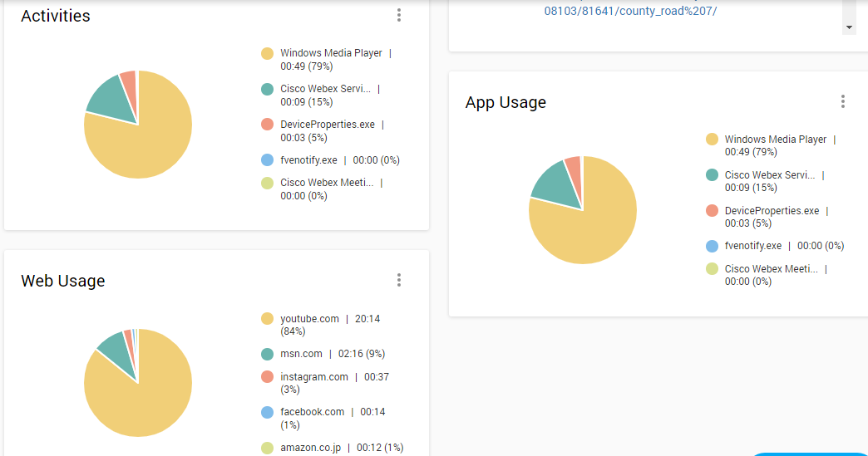The width and height of the screenshot is (868, 456).
Task: Click the App Usage card title
Action: [x=506, y=102]
